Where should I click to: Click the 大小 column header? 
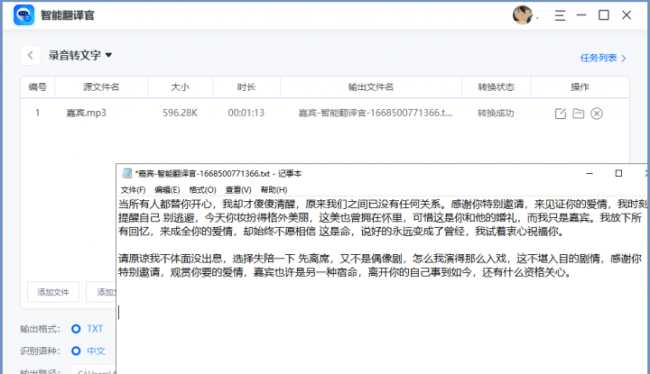180,87
